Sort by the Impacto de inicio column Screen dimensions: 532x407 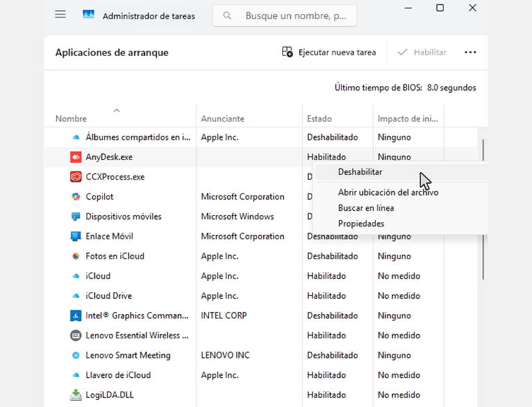[x=408, y=119]
